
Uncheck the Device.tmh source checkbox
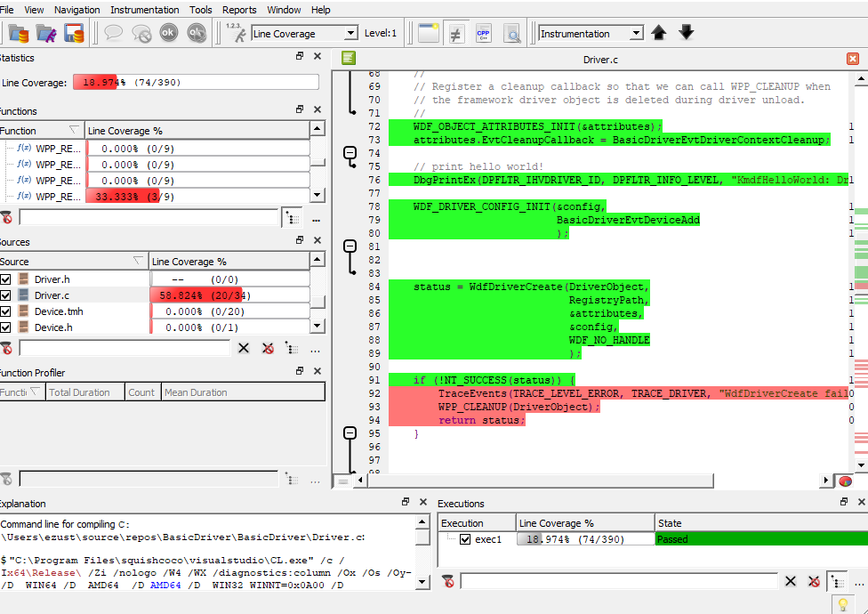click(7, 311)
